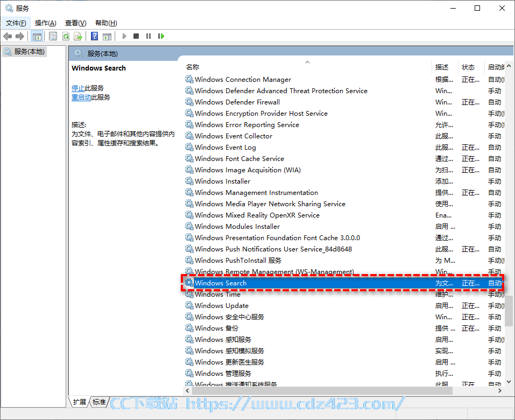This screenshot has height=420, width=515.
Task: Select Windows Media Player Network Sharing Service
Action: [x=344, y=204]
